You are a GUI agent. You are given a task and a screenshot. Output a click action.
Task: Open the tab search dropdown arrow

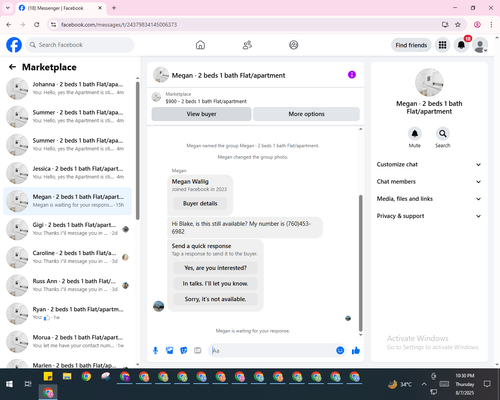click(x=8, y=8)
